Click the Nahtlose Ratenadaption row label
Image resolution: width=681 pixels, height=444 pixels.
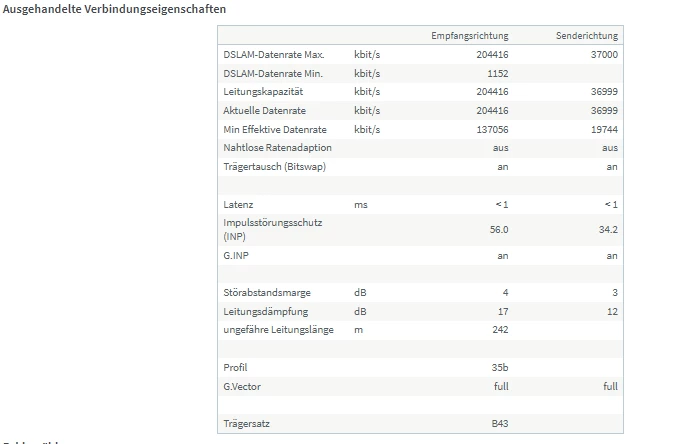[277, 148]
